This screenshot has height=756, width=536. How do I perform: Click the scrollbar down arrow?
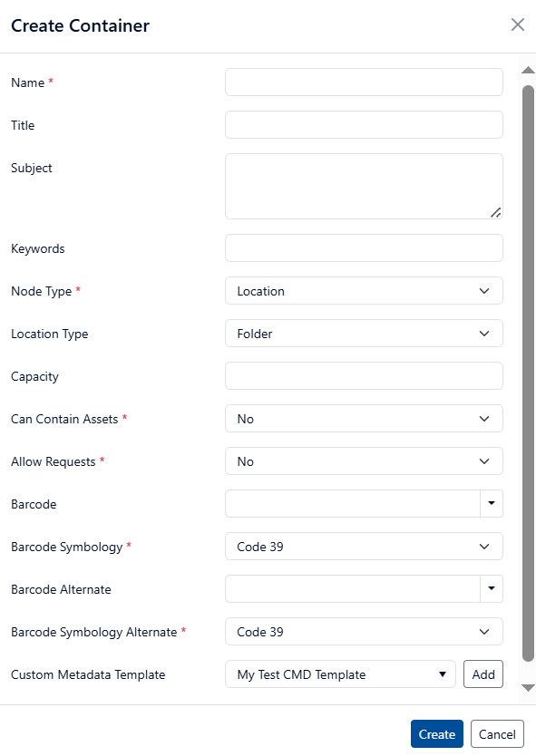pyautogui.click(x=528, y=688)
